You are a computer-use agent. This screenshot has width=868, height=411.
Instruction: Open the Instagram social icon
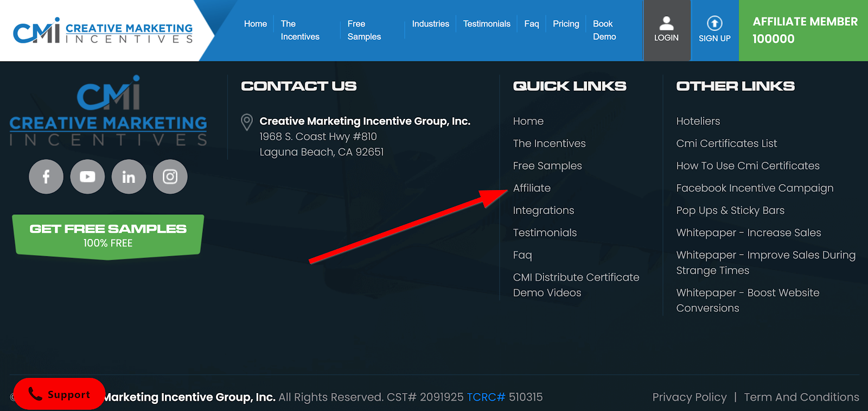(170, 176)
